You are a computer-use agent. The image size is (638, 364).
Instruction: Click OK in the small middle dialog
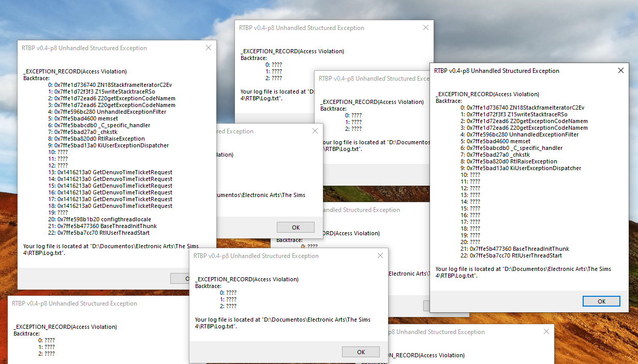[x=295, y=228]
